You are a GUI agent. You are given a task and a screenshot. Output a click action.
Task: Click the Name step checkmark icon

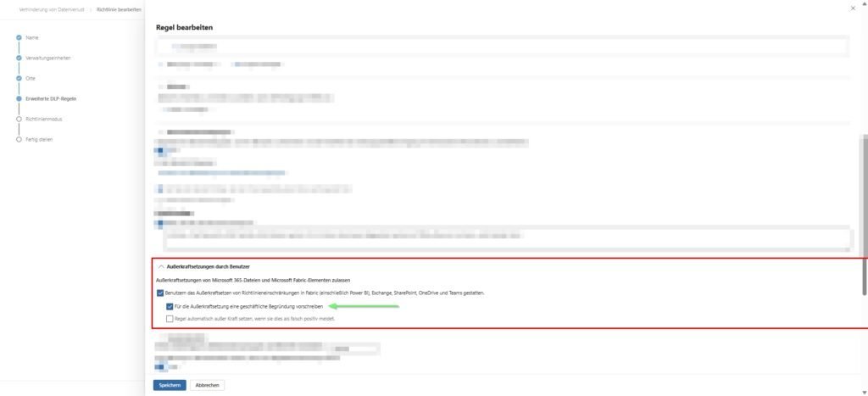coord(19,37)
